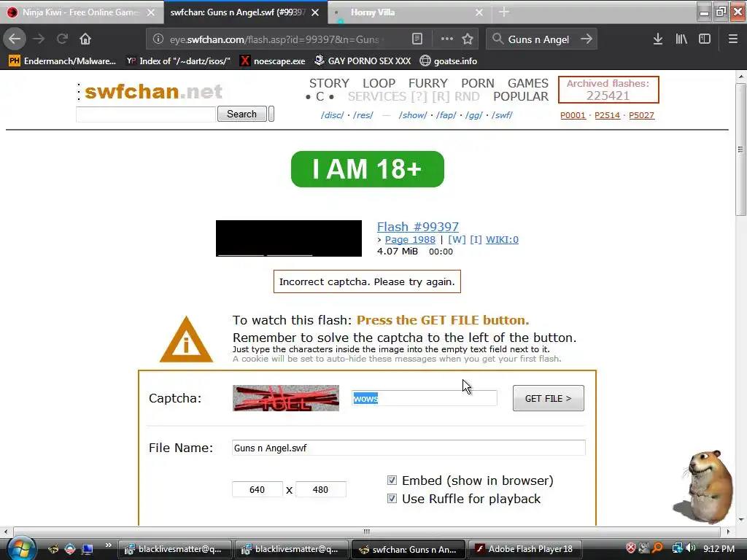Open the STORY category

tap(329, 83)
